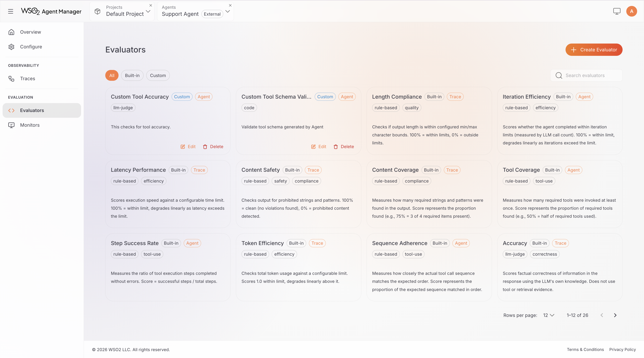Click the Evaluators code icon in sidebar
This screenshot has width=644, height=358.
(12, 110)
